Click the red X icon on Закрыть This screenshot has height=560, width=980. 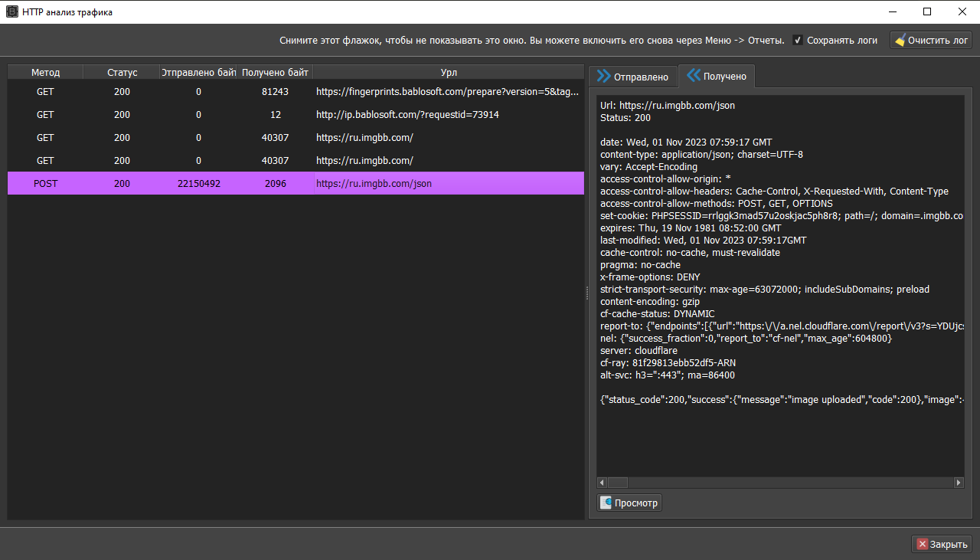(921, 545)
